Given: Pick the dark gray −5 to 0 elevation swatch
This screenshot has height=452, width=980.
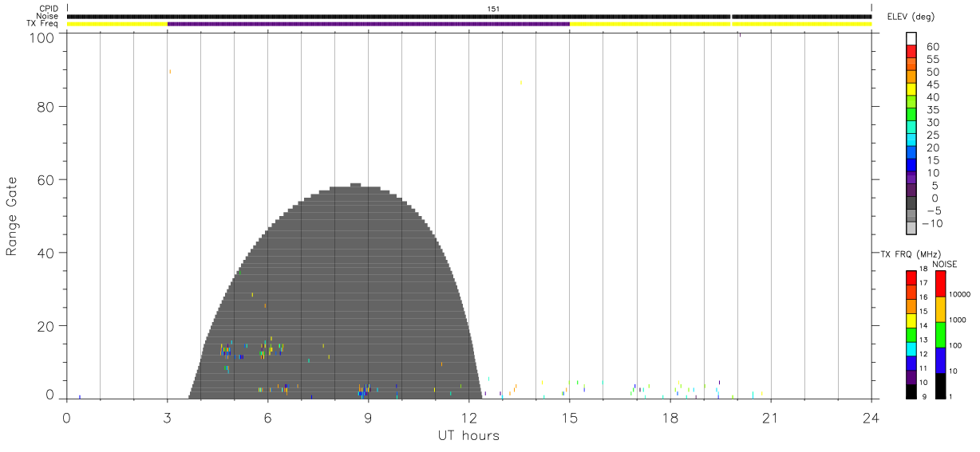Looking at the screenshot, I should (911, 204).
